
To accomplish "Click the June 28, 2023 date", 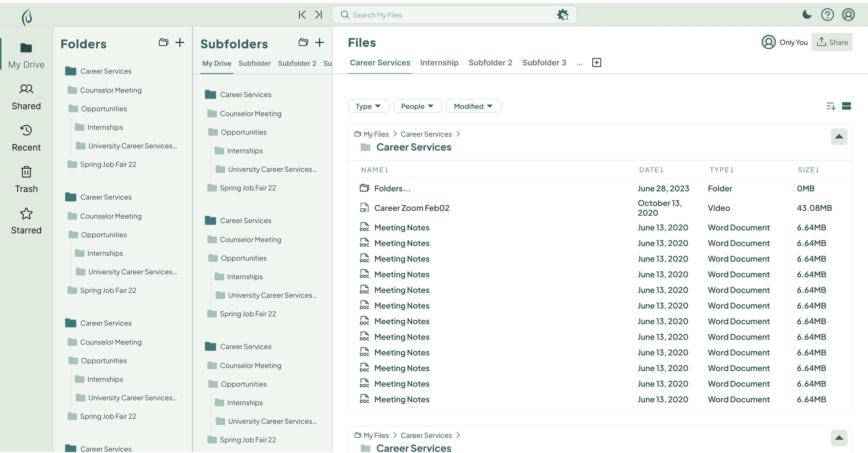I will [x=663, y=188].
